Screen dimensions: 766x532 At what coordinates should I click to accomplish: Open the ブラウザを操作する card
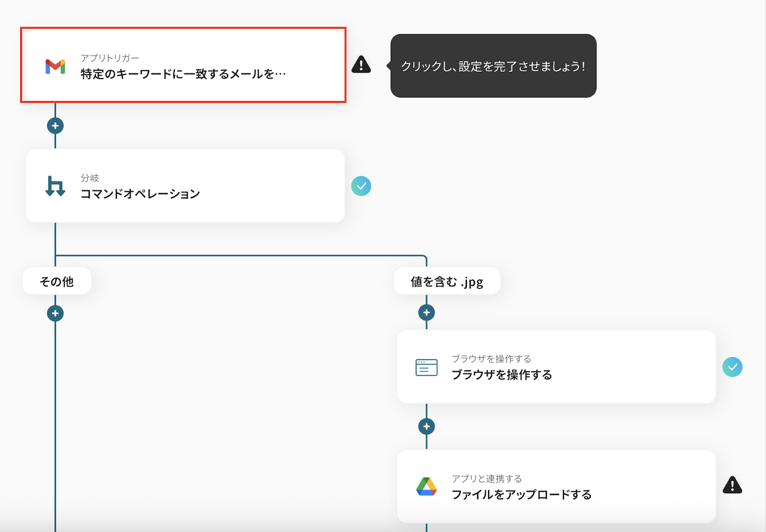[556, 366]
